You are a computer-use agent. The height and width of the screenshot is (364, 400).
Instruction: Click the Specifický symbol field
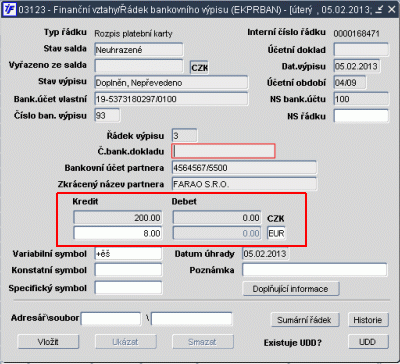point(128,288)
